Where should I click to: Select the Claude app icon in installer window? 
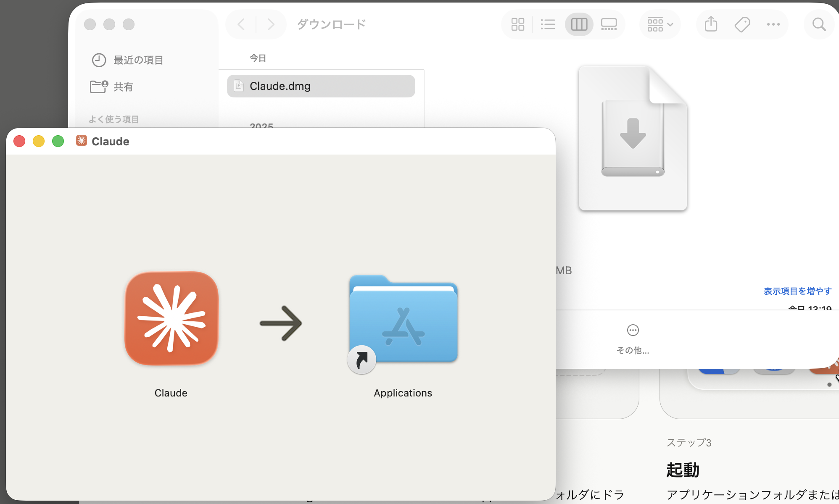click(171, 319)
